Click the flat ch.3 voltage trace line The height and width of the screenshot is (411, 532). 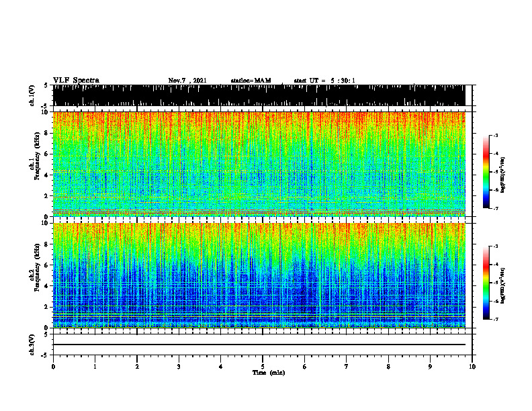click(259, 345)
